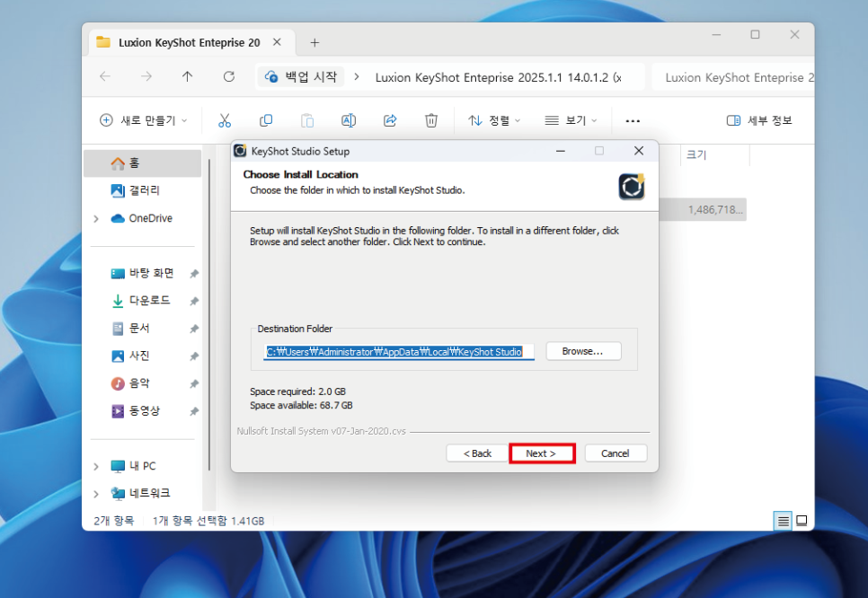Click the pin icon beside 음악

tap(194, 384)
